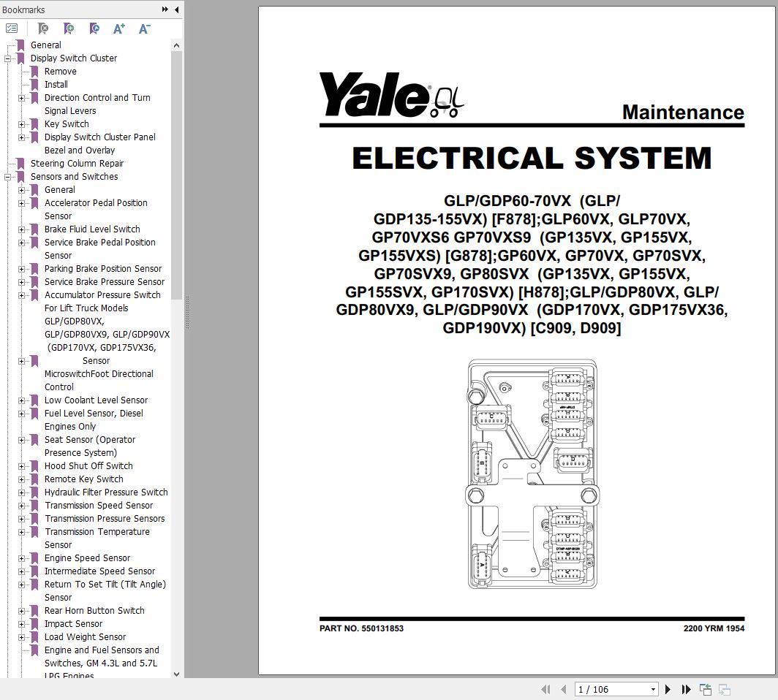
Task: Select the Install bookmark
Action: (x=56, y=84)
